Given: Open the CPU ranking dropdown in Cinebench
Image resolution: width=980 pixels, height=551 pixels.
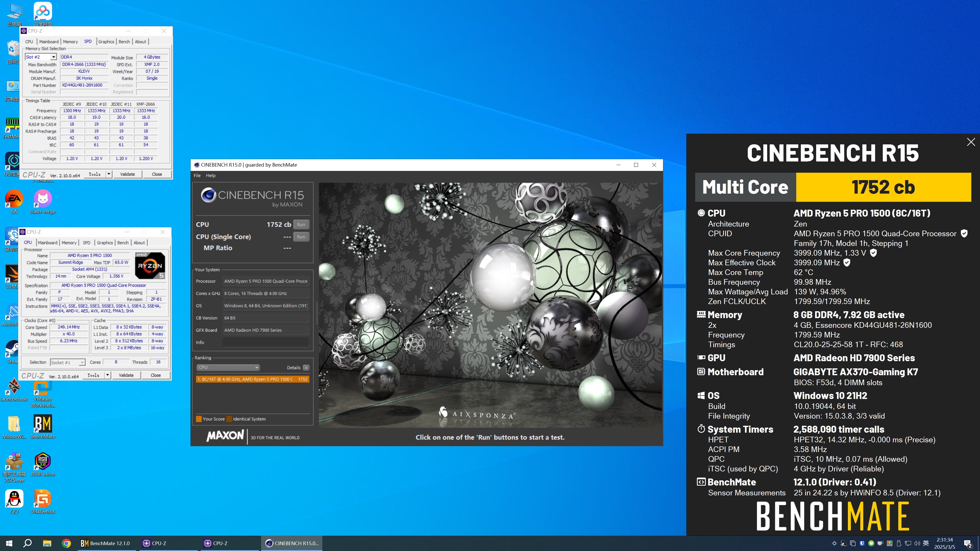Looking at the screenshot, I should pos(228,367).
